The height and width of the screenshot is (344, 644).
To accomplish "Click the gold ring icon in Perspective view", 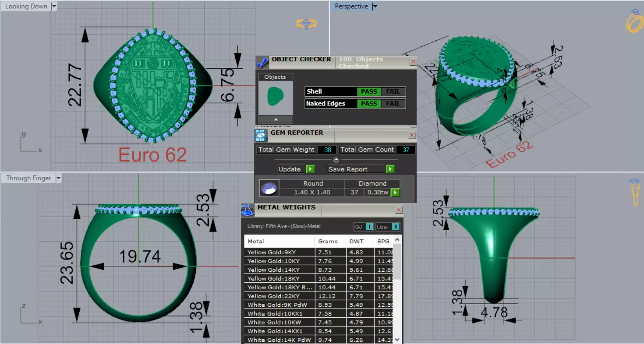I will tap(634, 21).
